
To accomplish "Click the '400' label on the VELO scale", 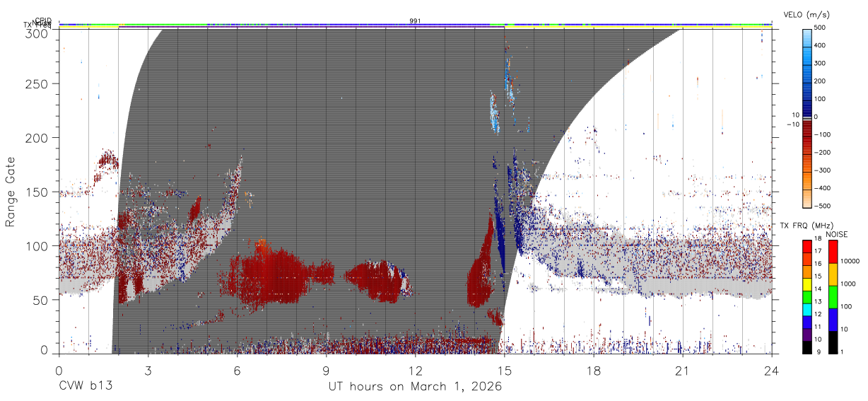I will click(x=820, y=45).
